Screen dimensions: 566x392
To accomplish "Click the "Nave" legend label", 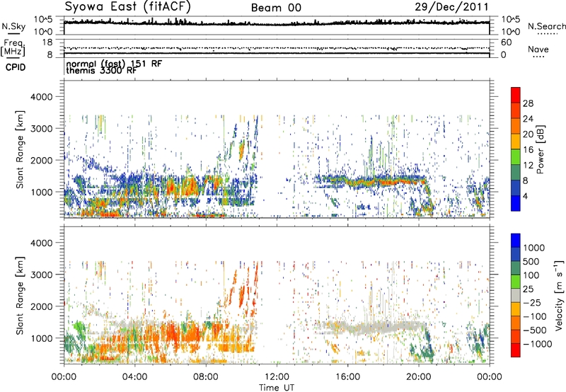I will pos(538,50).
